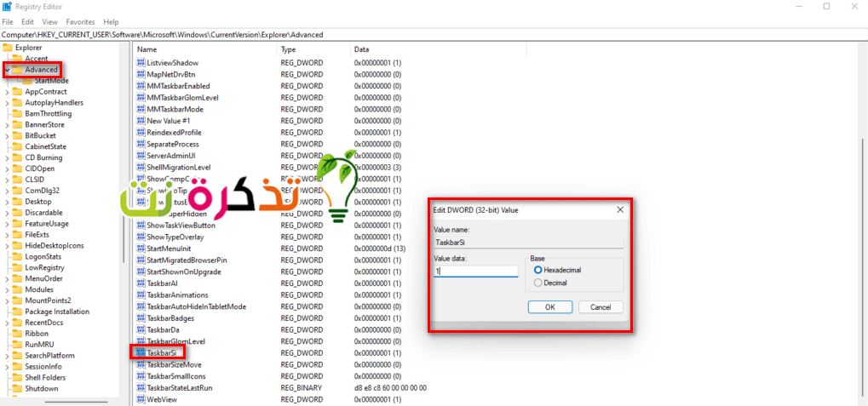
Task: Select the Decimal base option
Action: pos(537,283)
